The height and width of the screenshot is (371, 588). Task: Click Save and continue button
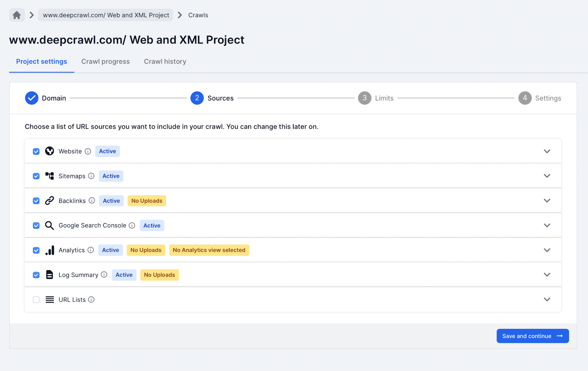[x=533, y=336]
